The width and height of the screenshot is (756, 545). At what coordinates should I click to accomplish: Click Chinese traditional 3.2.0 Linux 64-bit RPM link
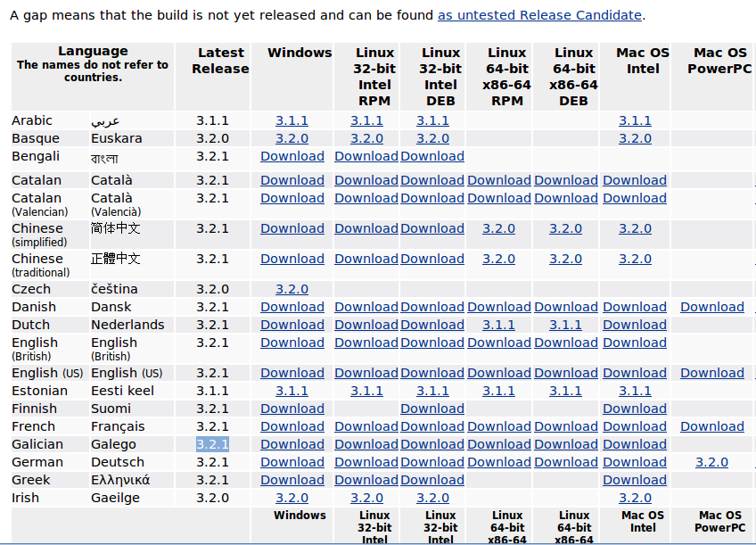(x=498, y=259)
